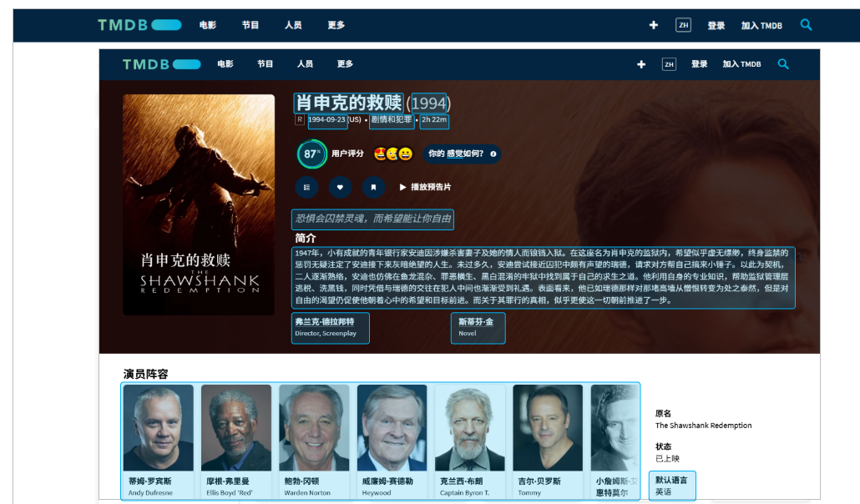
Task: Open the search magnifier in embedded page header
Action: coord(783,64)
